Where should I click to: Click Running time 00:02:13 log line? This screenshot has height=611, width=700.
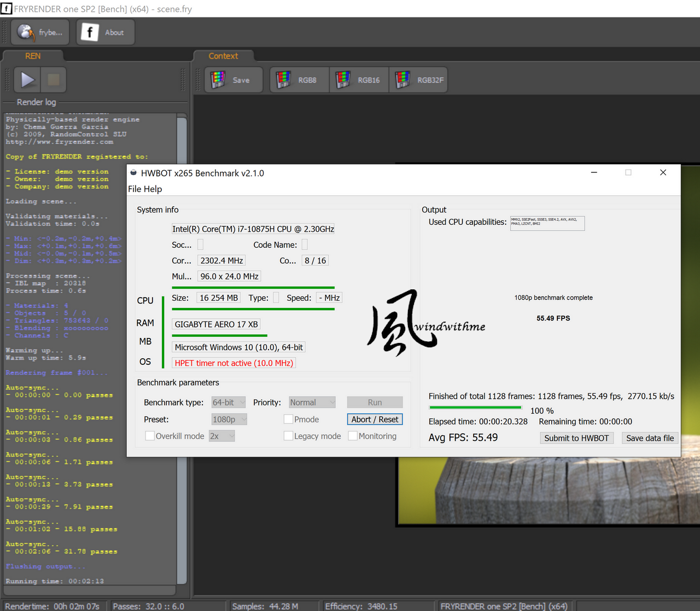55,581
